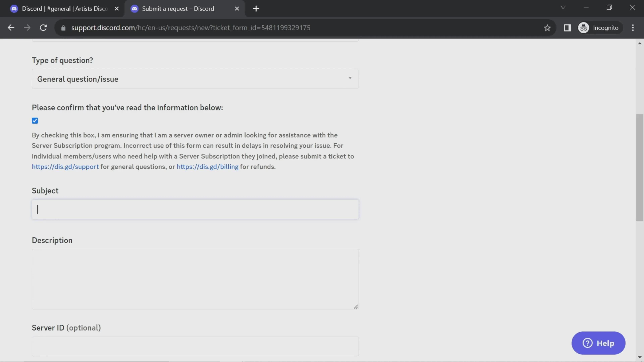Click the Discord favicon on second tab

[135, 9]
